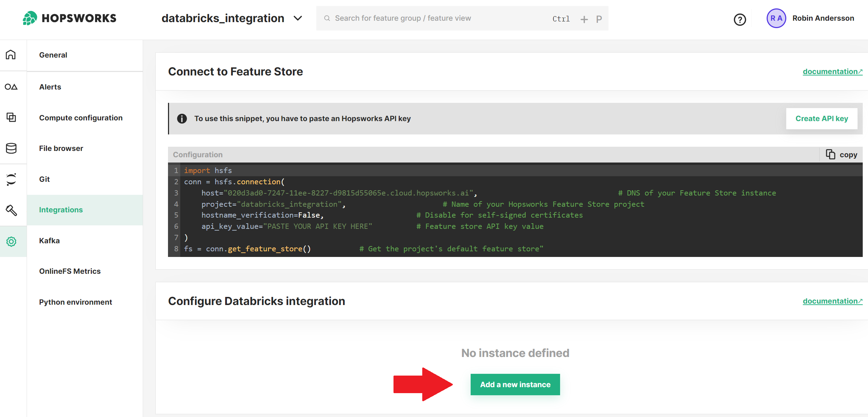Open the Home icon in the sidebar
Image resolution: width=868 pixels, height=417 pixels.
(x=11, y=55)
